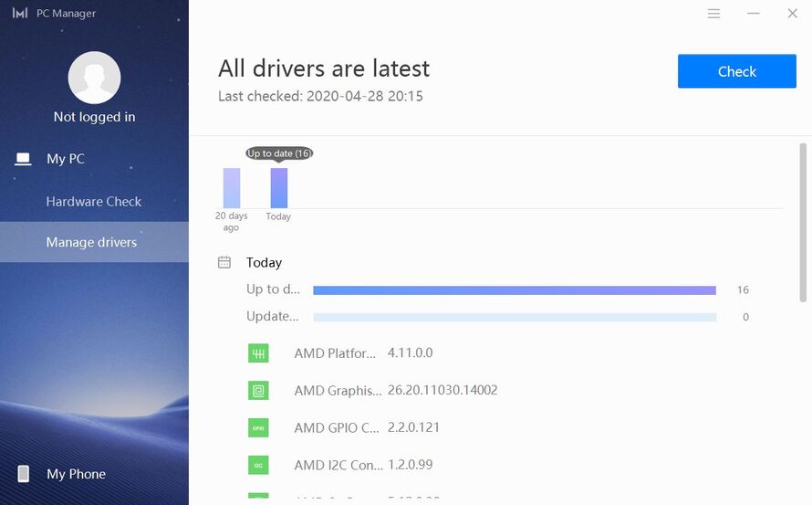
Task: Click the user profile avatar
Action: click(94, 78)
